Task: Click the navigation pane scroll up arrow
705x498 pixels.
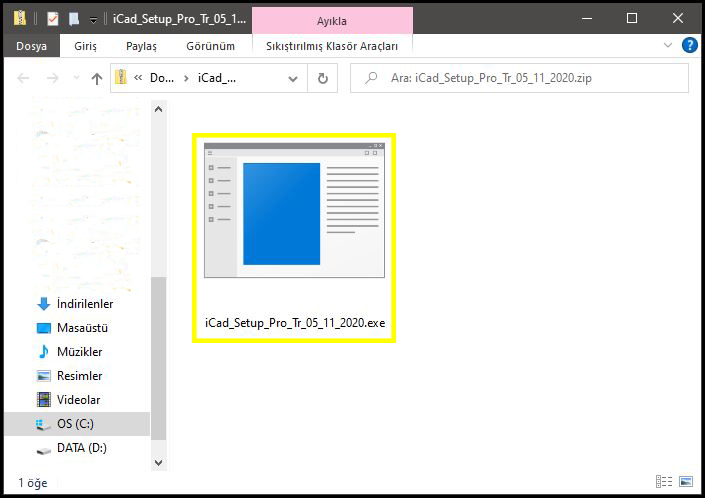Action: click(158, 109)
